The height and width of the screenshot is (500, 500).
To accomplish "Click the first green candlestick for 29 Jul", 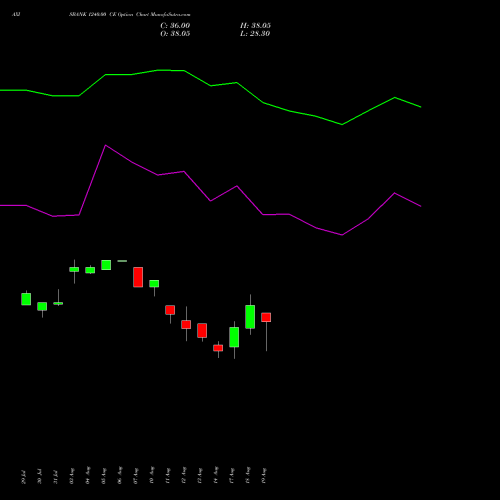I will 26,299.
